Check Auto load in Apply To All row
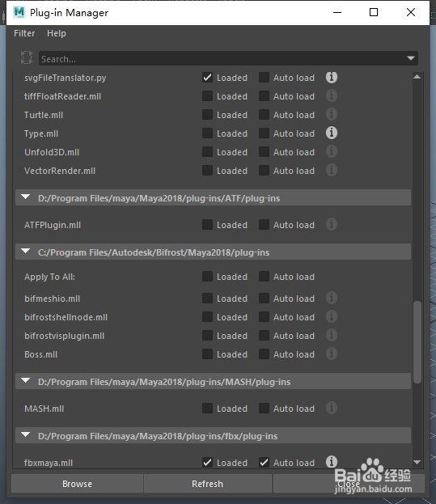Image resolution: width=436 pixels, height=504 pixels. pos(264,277)
